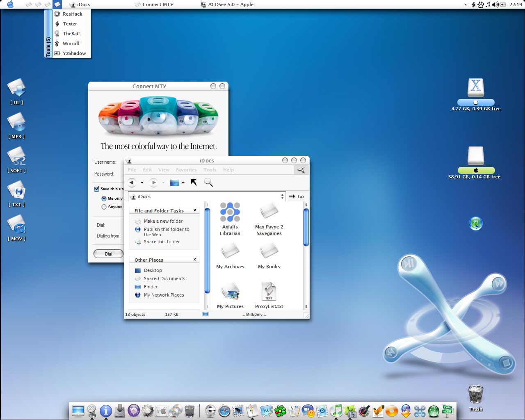The image size is (525, 420).
Task: Expand the Back button history dropdown
Action: tap(142, 183)
